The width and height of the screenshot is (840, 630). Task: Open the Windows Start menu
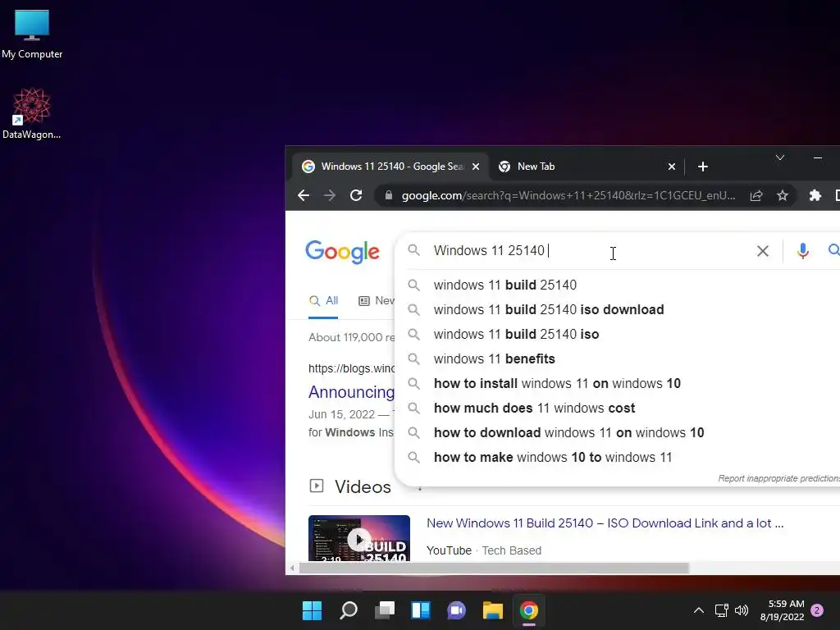point(312,610)
